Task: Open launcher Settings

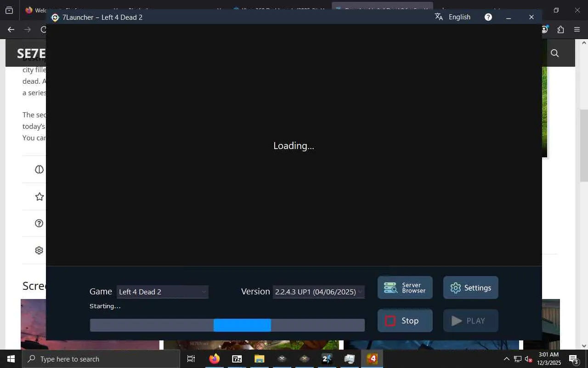Action: 471,287
